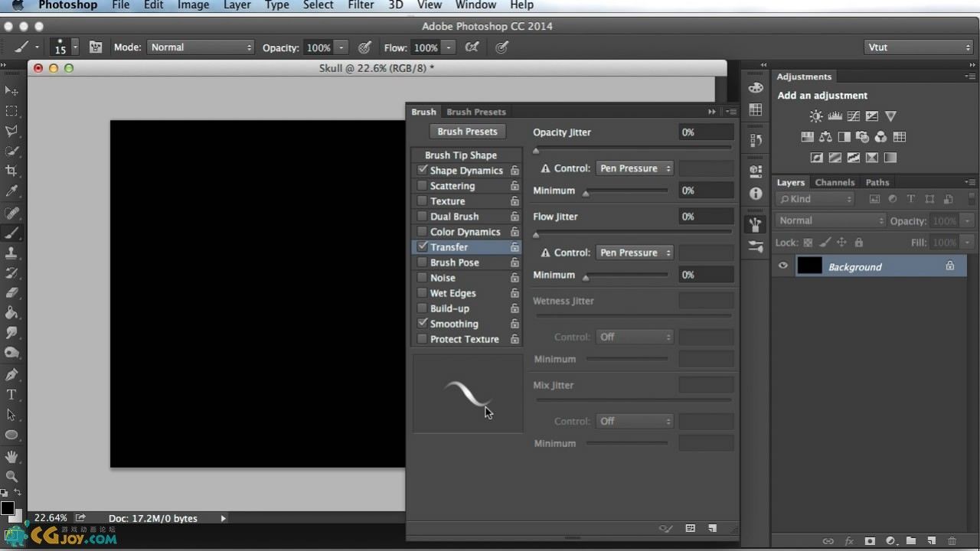980x551 pixels.
Task: Uncheck the Transfer checkbox
Action: tap(422, 246)
